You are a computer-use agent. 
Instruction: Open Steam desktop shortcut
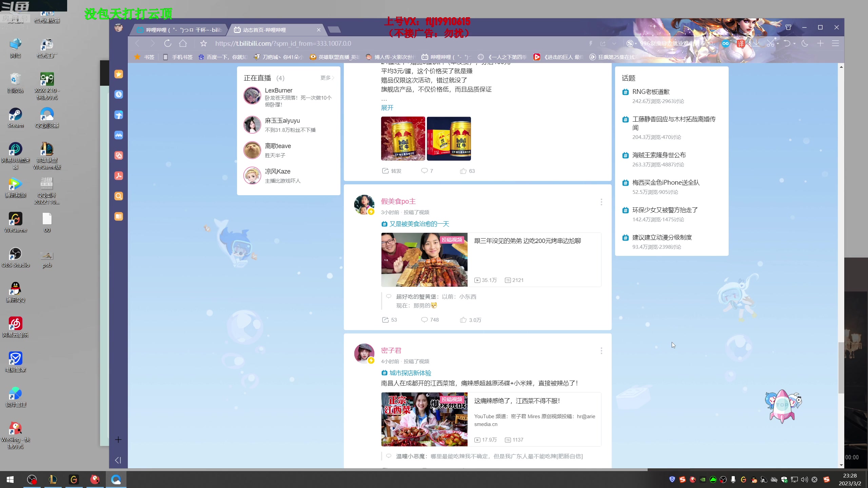point(16,118)
